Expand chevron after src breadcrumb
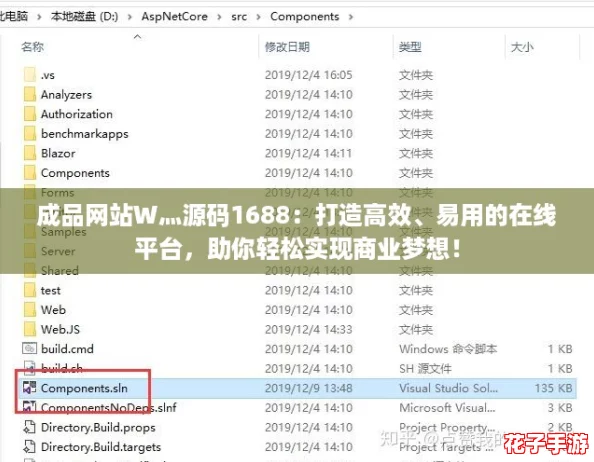 pos(259,17)
